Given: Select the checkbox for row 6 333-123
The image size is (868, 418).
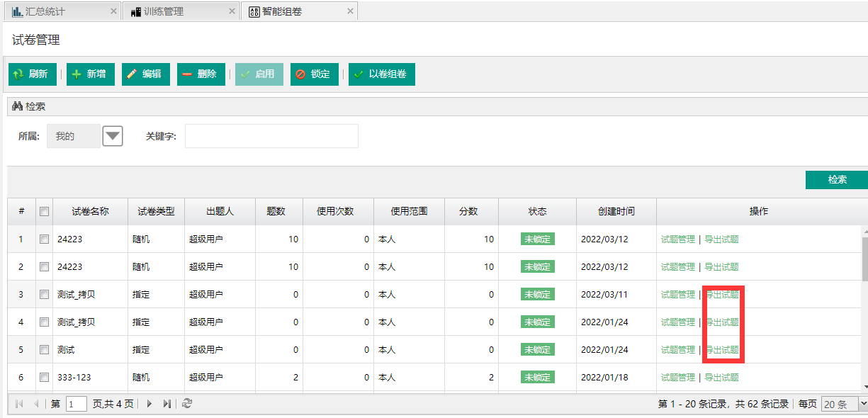Looking at the screenshot, I should pyautogui.click(x=44, y=378).
